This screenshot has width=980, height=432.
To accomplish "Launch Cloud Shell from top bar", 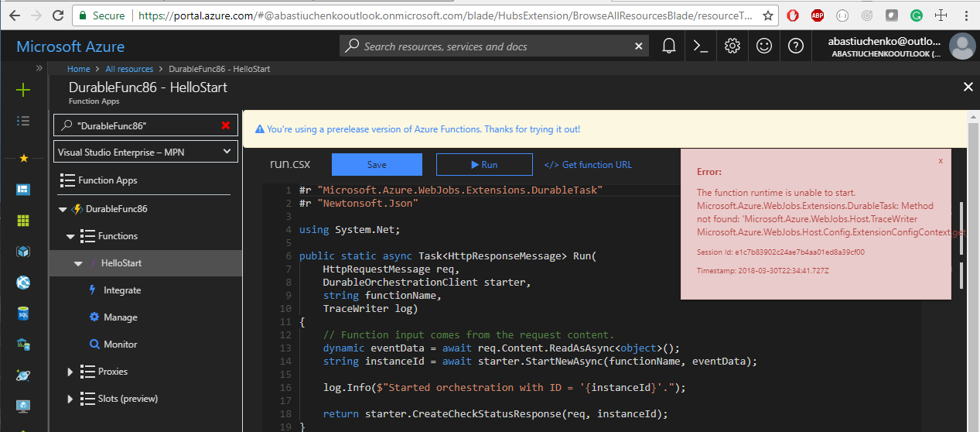I will click(x=701, y=46).
